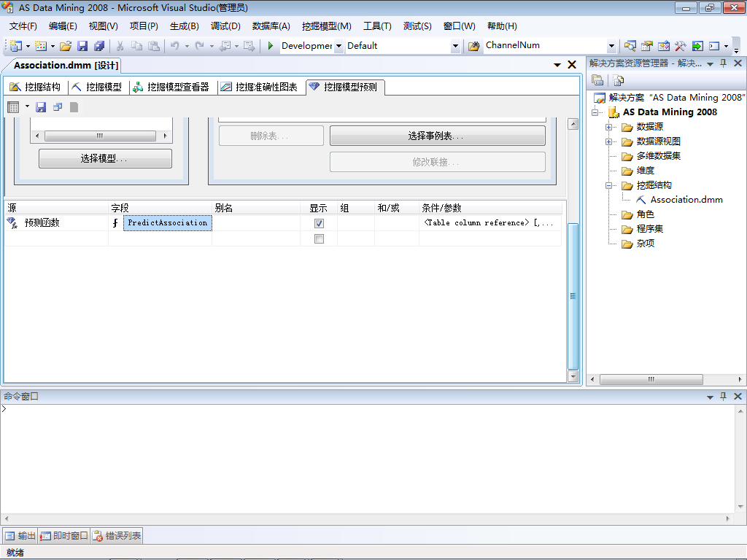Image resolution: width=747 pixels, height=560 pixels.
Task: Switch to the 挖掘准确性图表 tab
Action: [x=259, y=87]
